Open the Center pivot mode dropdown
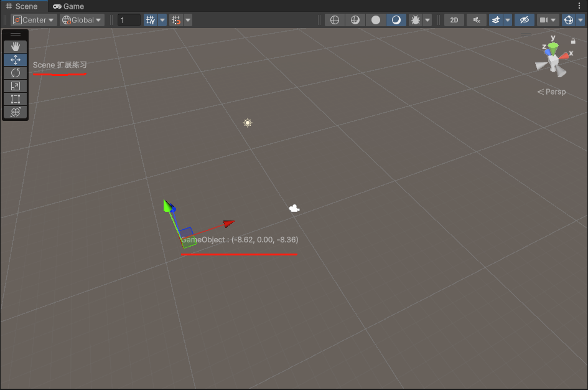The height and width of the screenshot is (390, 588). tap(34, 20)
